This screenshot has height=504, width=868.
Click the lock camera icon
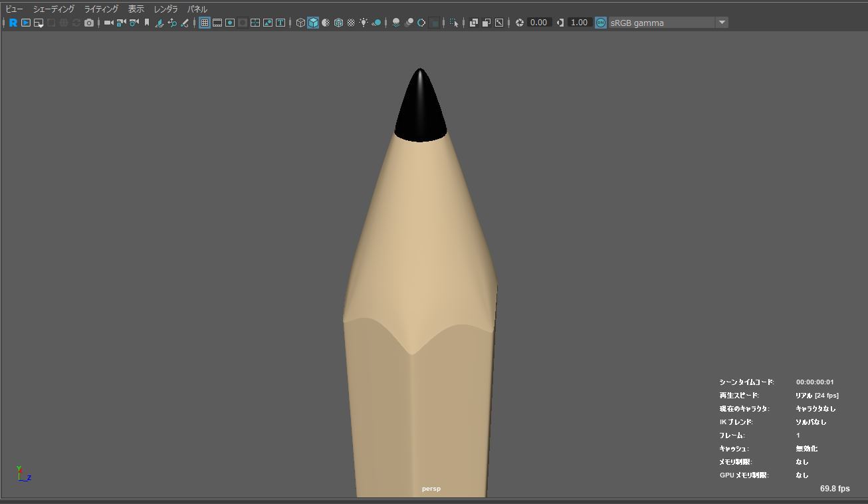pyautogui.click(x=121, y=23)
